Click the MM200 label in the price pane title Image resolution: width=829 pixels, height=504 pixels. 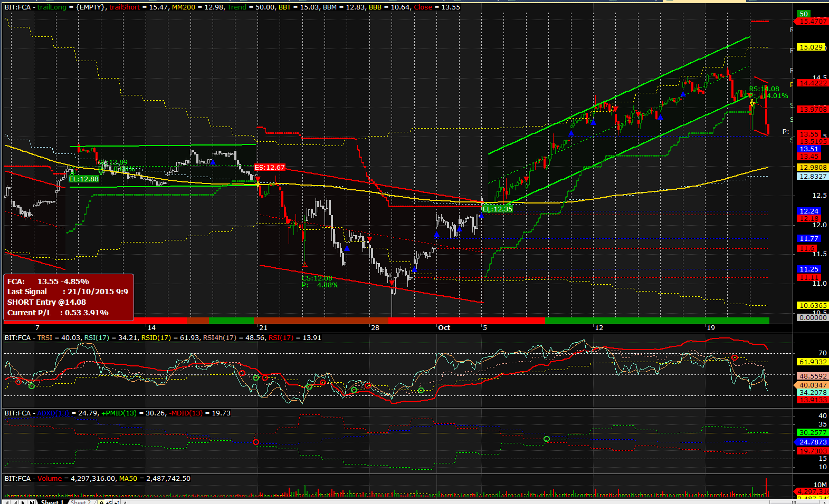(x=183, y=7)
